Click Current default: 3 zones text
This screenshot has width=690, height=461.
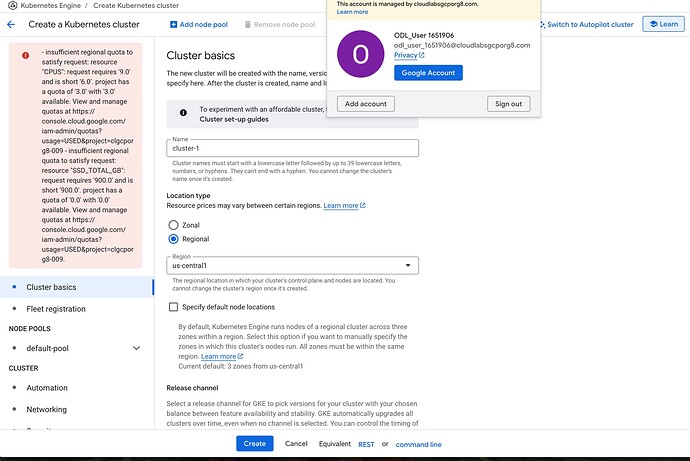pos(241,366)
